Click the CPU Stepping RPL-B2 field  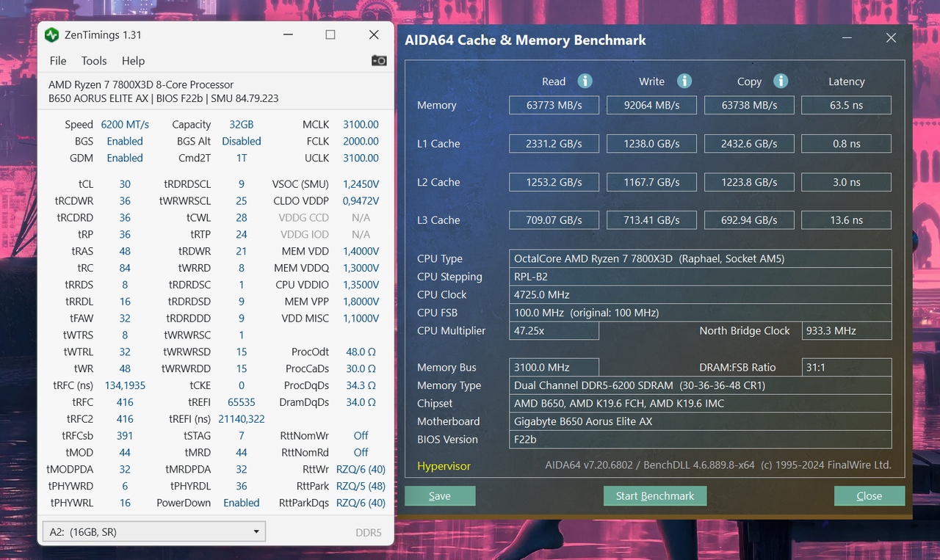tap(700, 277)
